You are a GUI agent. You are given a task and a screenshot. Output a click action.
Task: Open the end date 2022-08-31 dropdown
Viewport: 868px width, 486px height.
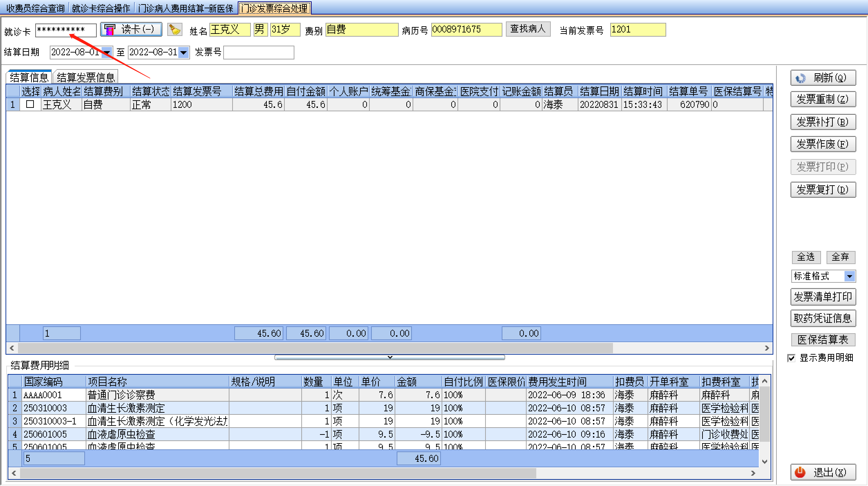[x=184, y=53]
